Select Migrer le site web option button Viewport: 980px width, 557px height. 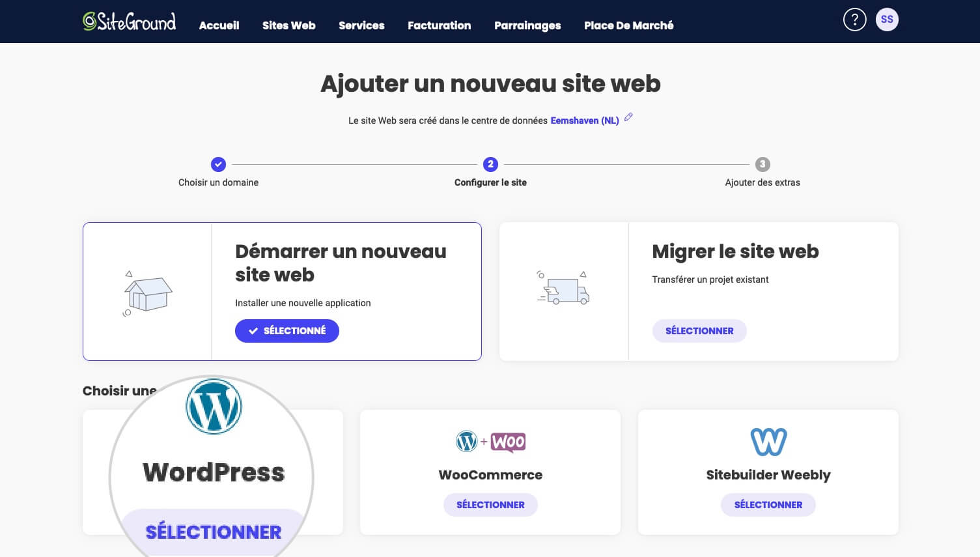pos(699,331)
